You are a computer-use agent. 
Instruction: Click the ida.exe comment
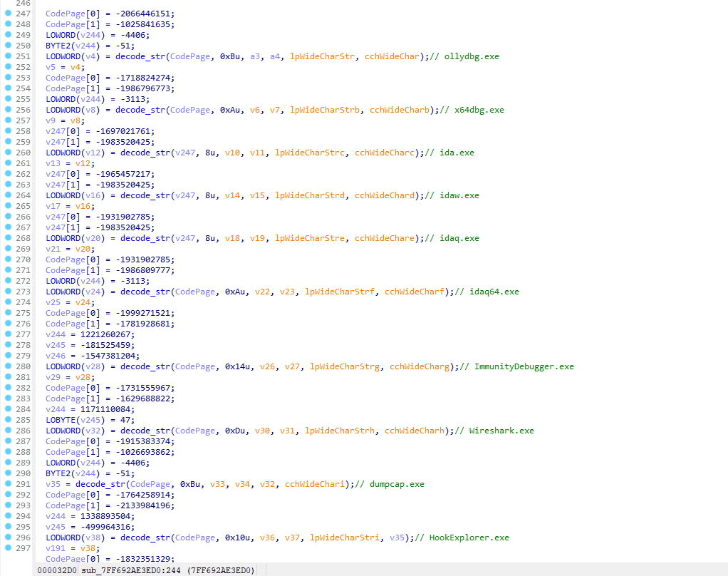point(449,153)
